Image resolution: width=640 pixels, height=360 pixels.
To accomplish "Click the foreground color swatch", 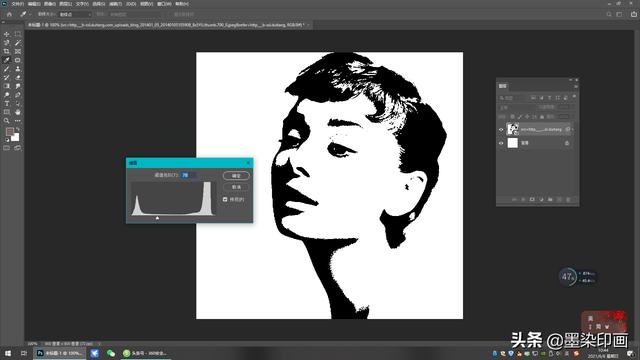I will [x=10, y=132].
